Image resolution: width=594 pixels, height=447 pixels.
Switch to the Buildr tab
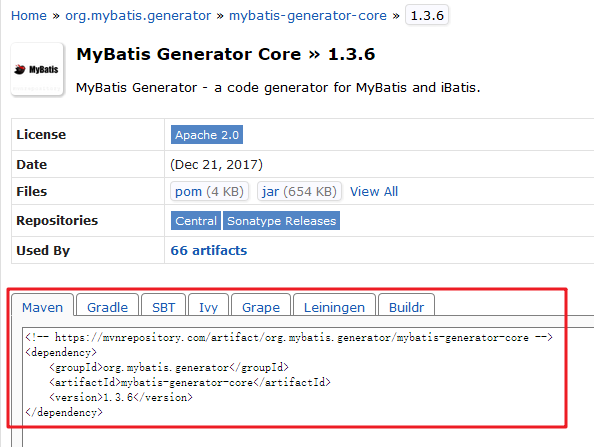click(406, 306)
